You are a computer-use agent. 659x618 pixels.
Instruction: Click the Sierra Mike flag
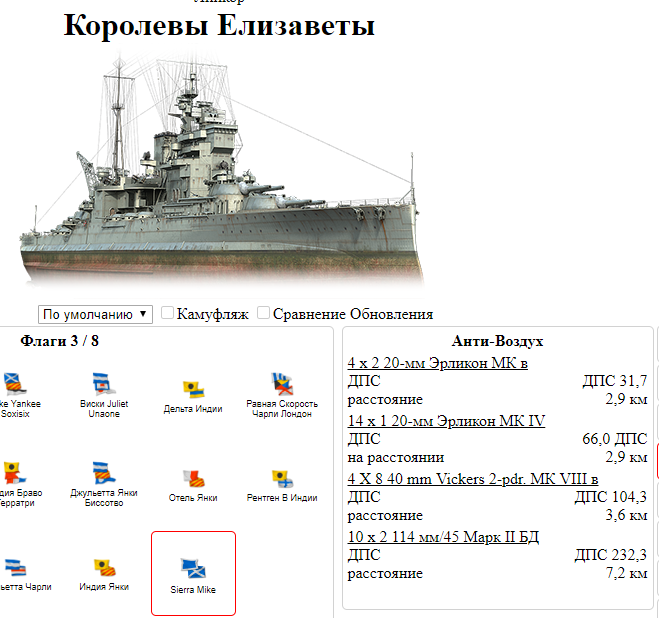pyautogui.click(x=193, y=575)
